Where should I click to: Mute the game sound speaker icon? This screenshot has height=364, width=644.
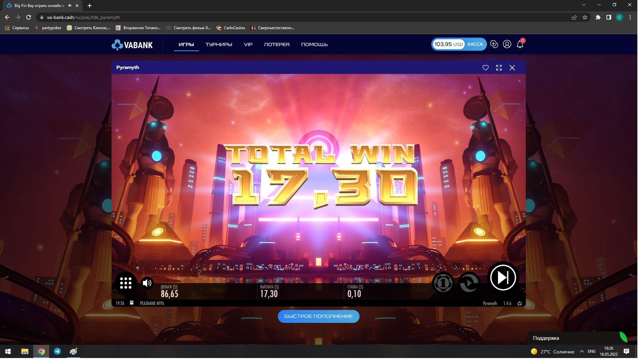[147, 283]
